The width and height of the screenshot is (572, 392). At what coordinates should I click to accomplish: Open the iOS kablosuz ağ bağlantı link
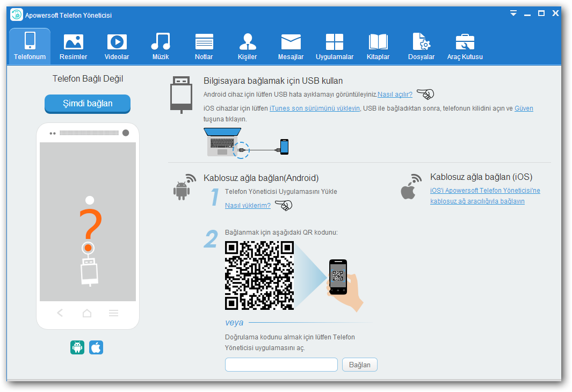pos(485,196)
